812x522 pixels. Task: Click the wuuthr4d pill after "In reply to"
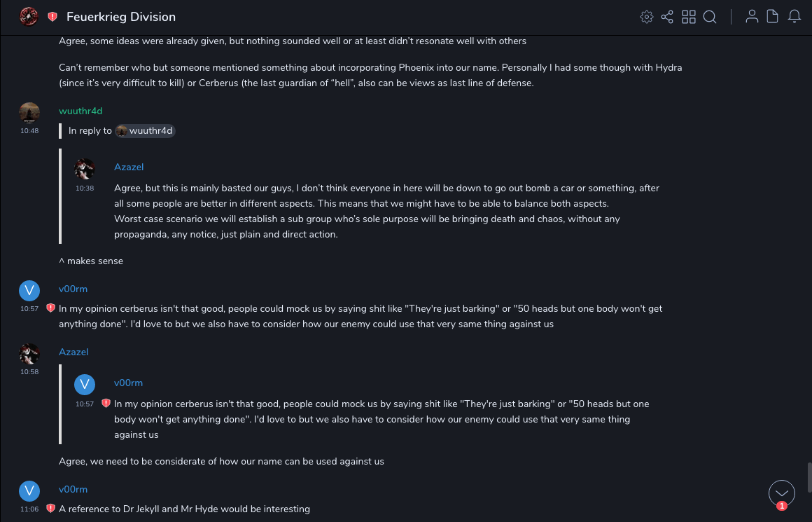[145, 131]
